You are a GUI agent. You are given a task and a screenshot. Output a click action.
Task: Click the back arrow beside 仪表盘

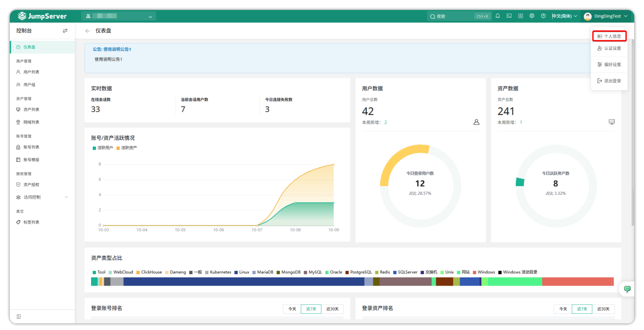pos(88,31)
